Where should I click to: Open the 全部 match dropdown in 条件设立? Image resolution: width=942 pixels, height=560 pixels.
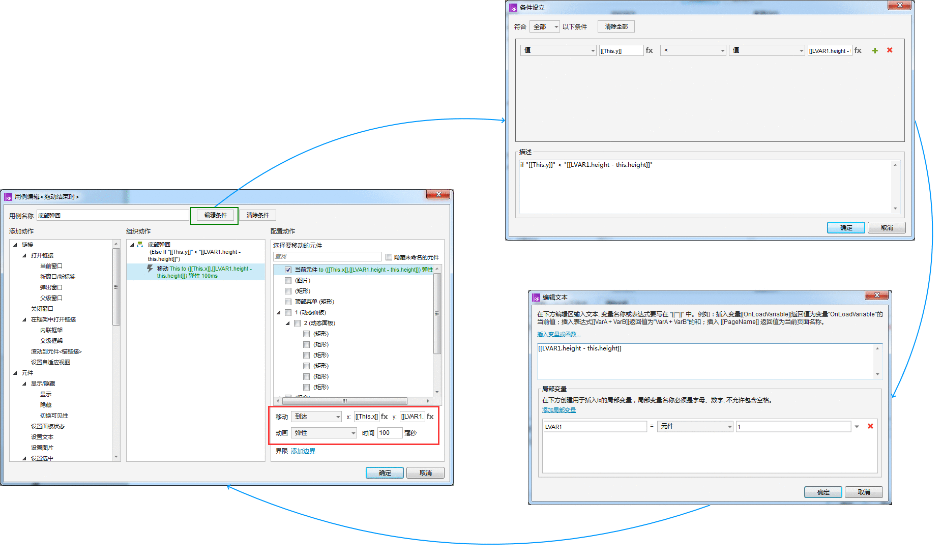click(x=545, y=26)
